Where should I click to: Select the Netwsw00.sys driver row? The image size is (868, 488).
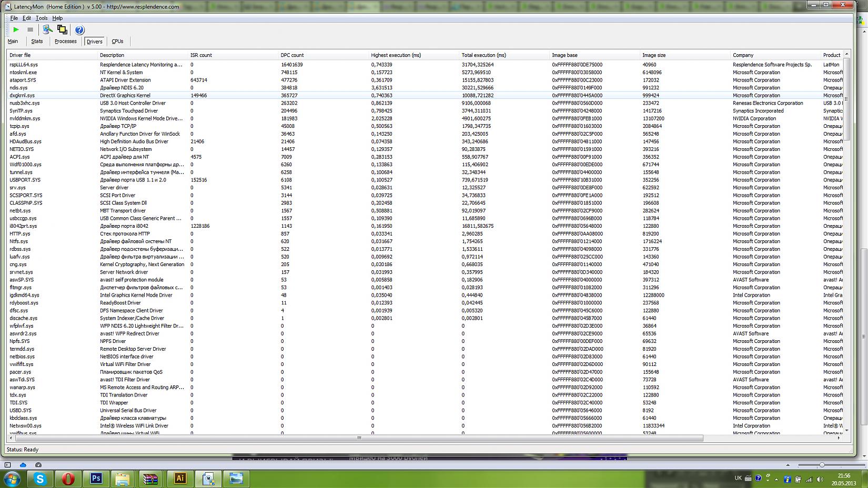point(425,426)
